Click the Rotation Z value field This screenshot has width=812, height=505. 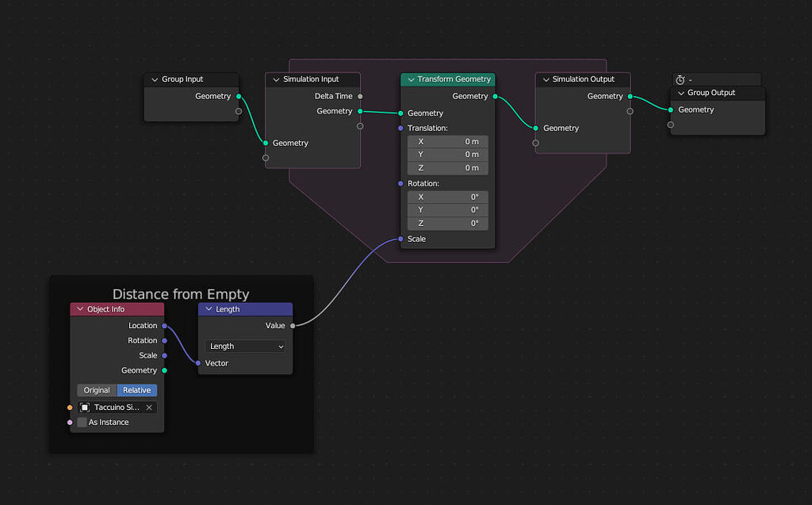[x=448, y=224]
